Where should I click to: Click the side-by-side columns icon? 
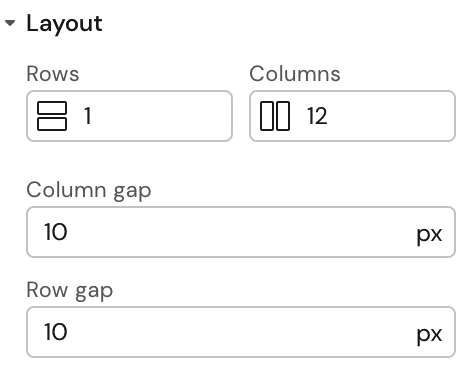coord(275,116)
